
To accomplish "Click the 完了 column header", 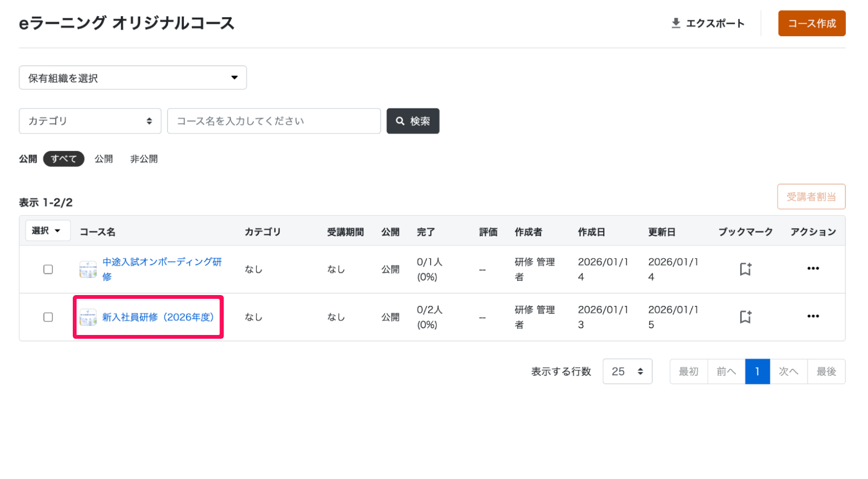I will (x=426, y=232).
